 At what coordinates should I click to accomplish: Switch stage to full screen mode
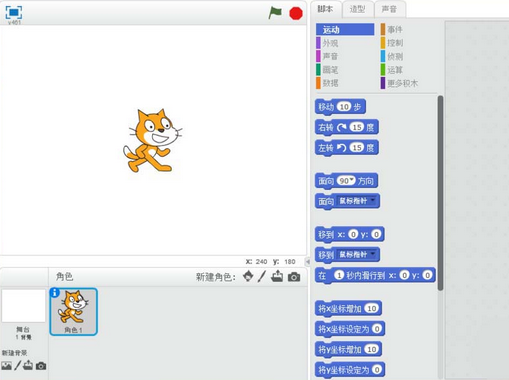[x=14, y=12]
